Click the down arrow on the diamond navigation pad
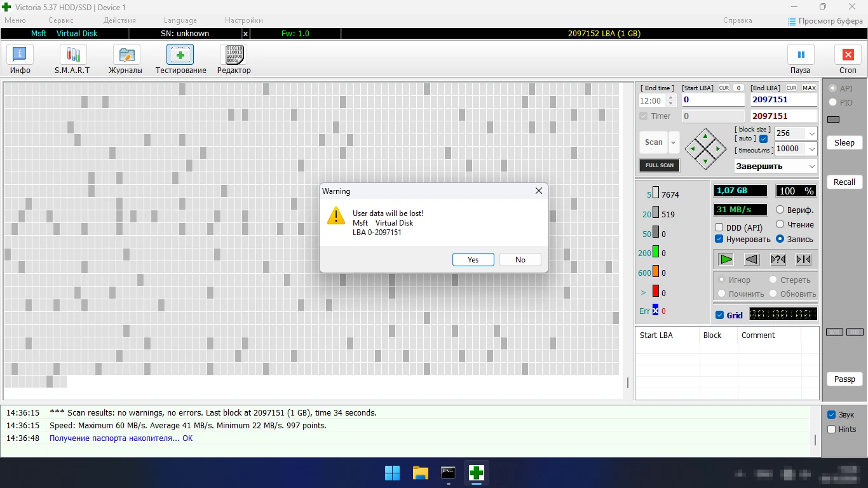The height and width of the screenshot is (488, 868). coord(705,161)
